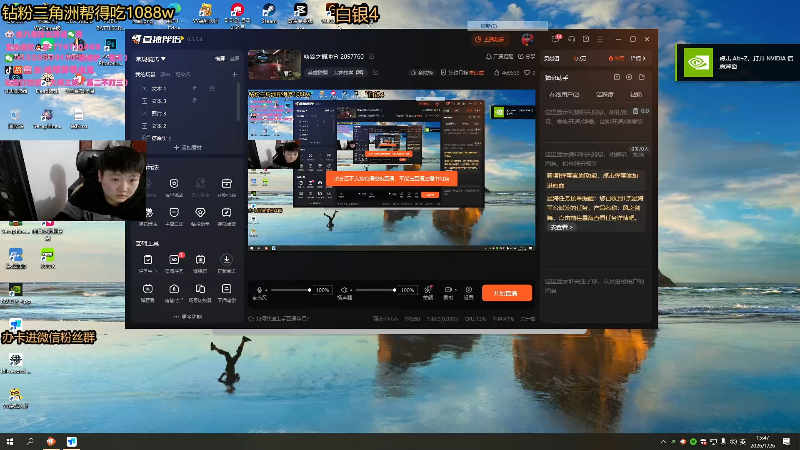Click the bell reminder button near title
800x450 pixels.
coord(499,57)
